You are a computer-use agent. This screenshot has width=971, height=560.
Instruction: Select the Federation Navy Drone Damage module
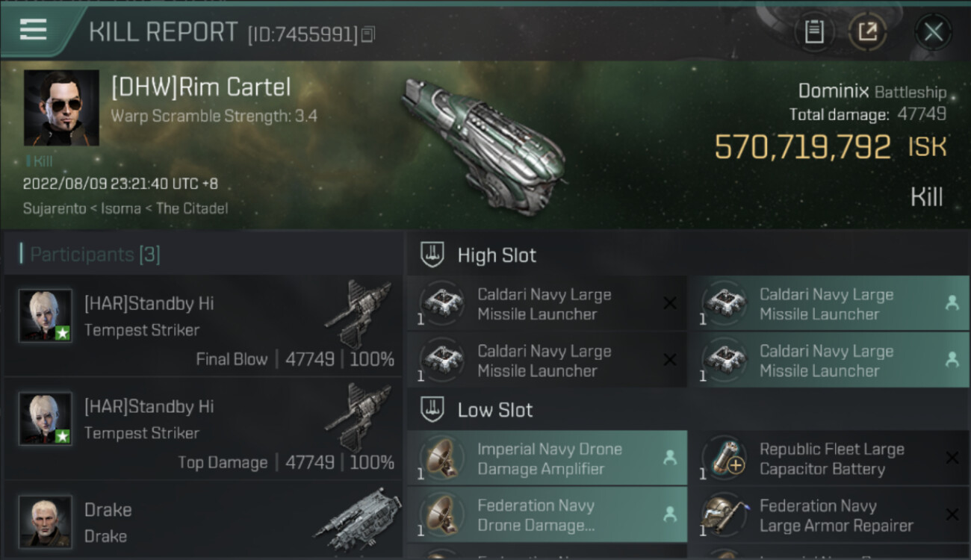(547, 516)
